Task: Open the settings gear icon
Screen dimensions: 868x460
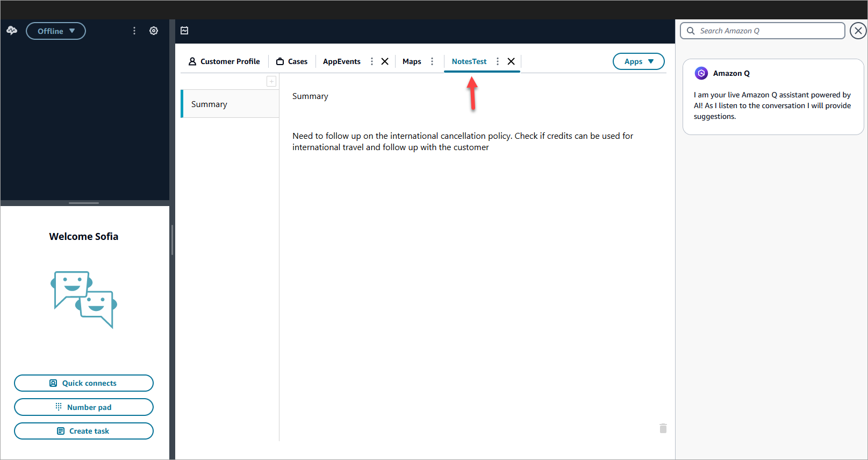Action: click(154, 31)
